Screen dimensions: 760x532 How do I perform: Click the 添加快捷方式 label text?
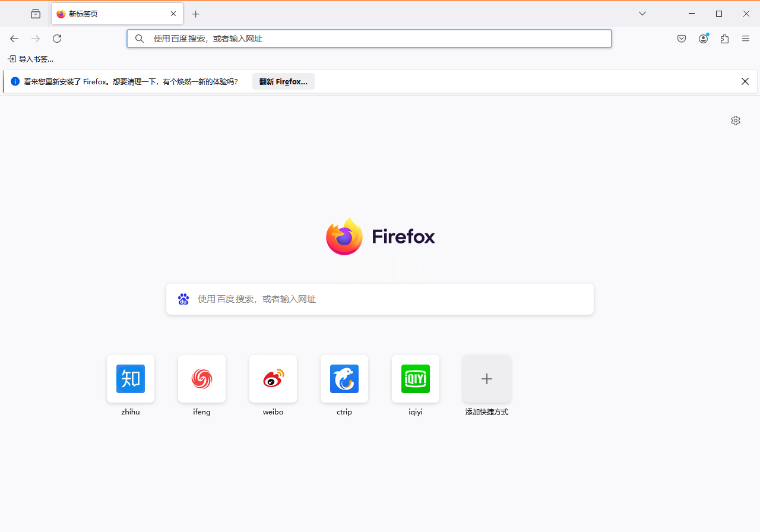coord(487,412)
